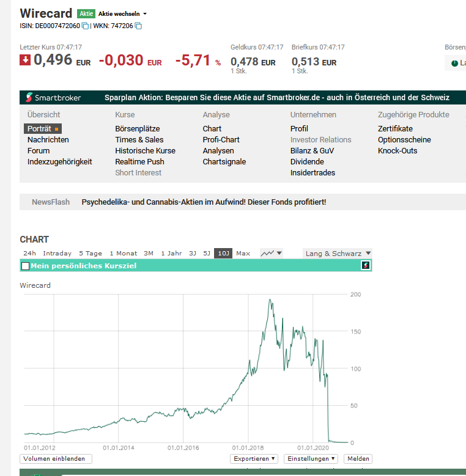
Task: Click the Briefkurs value 0,513 EUR
Action: [x=314, y=62]
